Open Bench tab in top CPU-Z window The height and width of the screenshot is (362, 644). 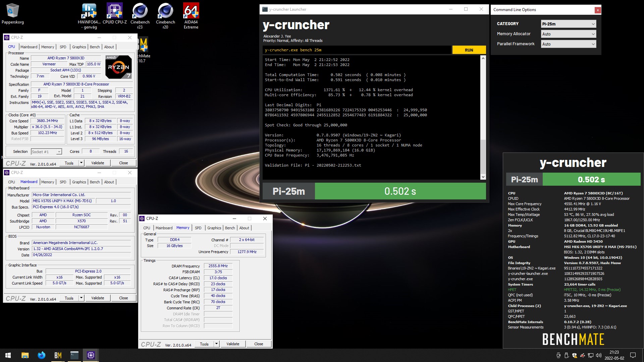[95, 47]
